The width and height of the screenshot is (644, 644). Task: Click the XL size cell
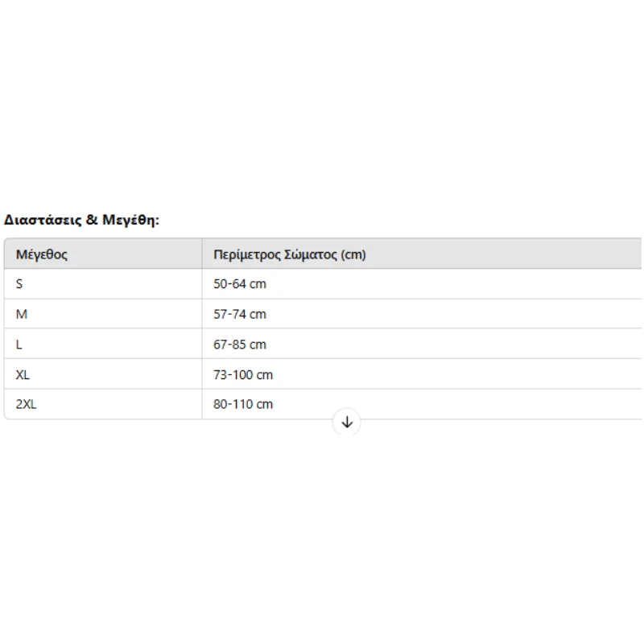pyautogui.click(x=103, y=374)
